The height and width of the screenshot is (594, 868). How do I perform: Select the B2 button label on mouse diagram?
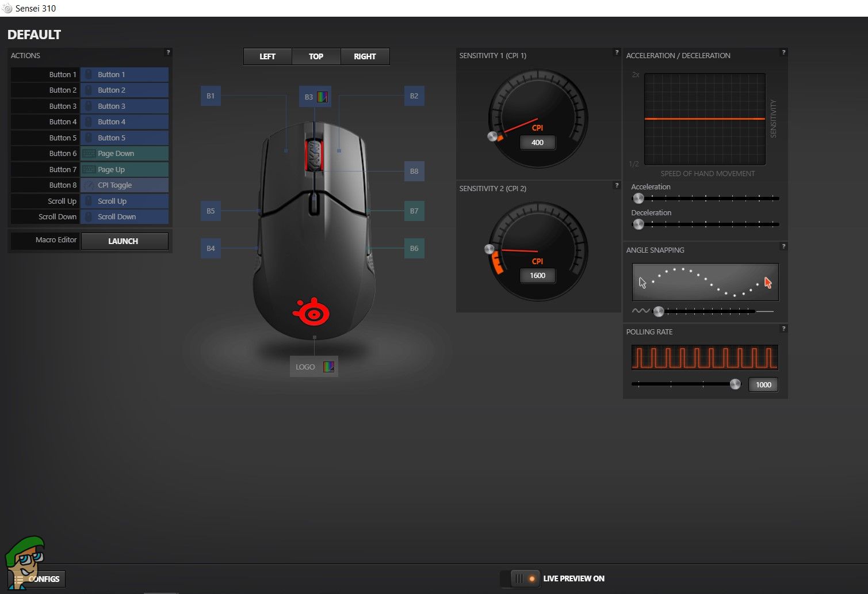(414, 96)
